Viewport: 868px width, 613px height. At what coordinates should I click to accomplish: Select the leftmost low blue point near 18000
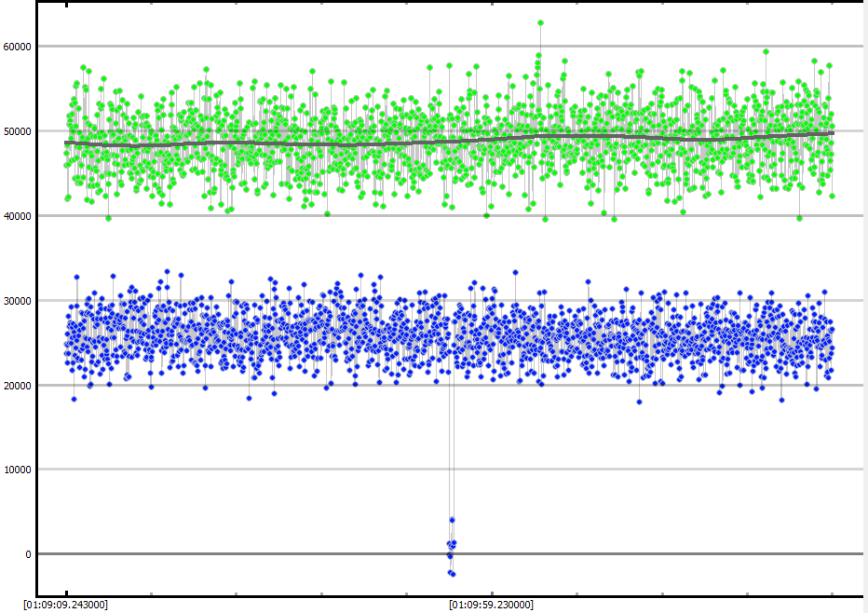click(x=74, y=399)
